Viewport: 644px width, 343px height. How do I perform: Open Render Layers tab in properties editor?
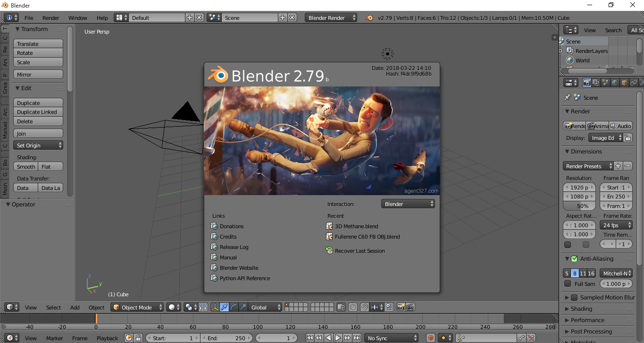coord(596,83)
